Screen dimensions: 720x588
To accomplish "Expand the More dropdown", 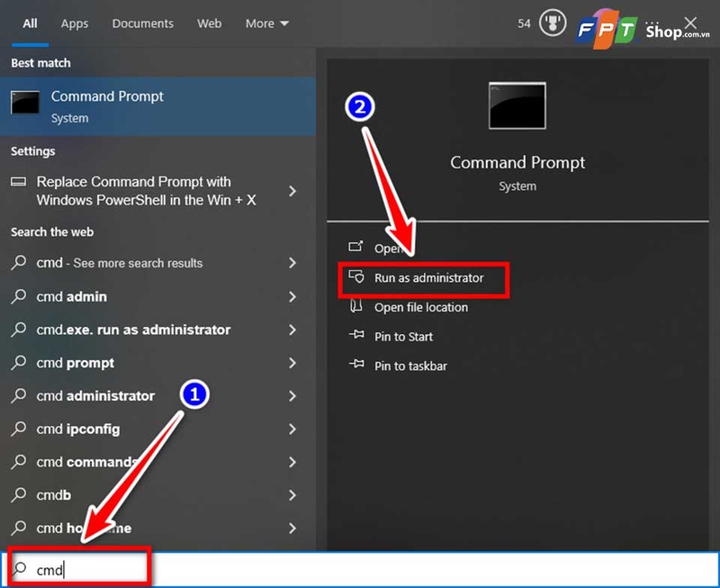I will pos(266,23).
